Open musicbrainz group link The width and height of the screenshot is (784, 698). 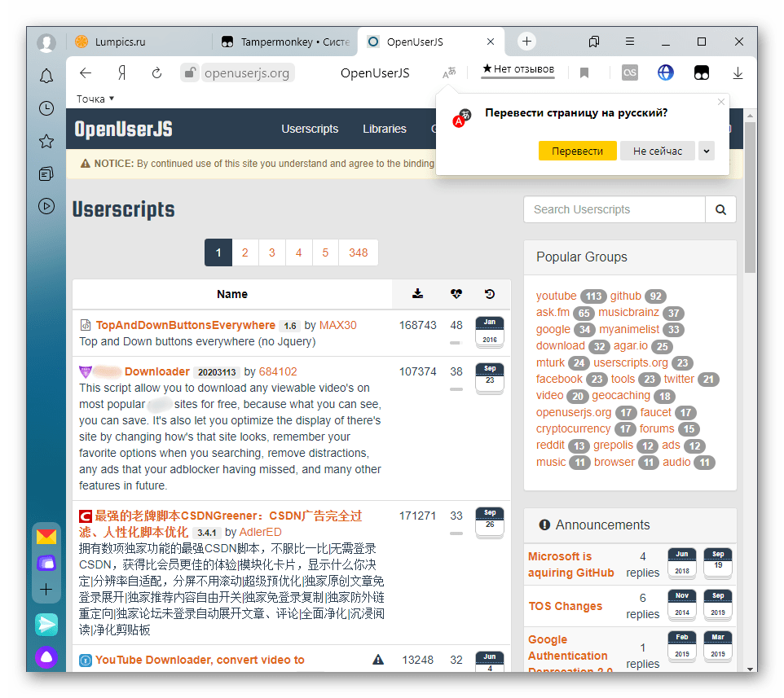pyautogui.click(x=628, y=312)
